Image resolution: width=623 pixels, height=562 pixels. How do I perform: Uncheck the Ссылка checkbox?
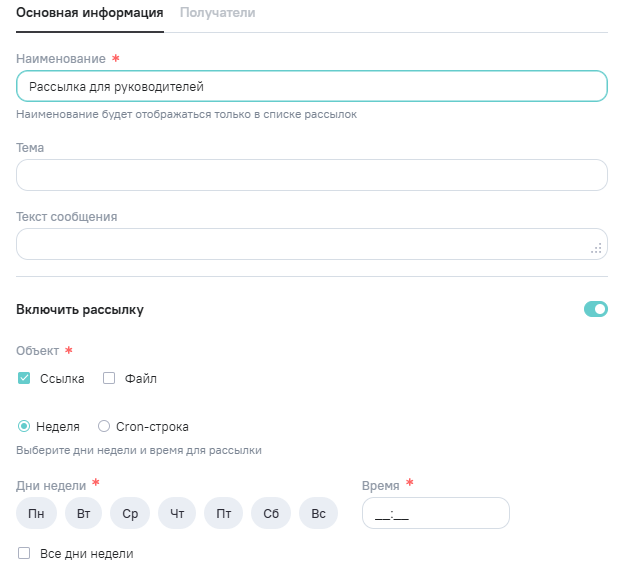click(24, 378)
